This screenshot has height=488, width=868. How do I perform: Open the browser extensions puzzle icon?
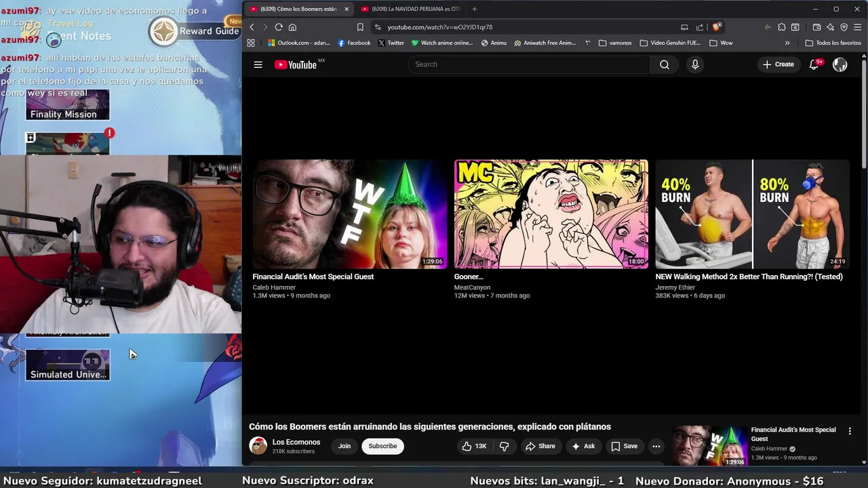[x=782, y=27]
